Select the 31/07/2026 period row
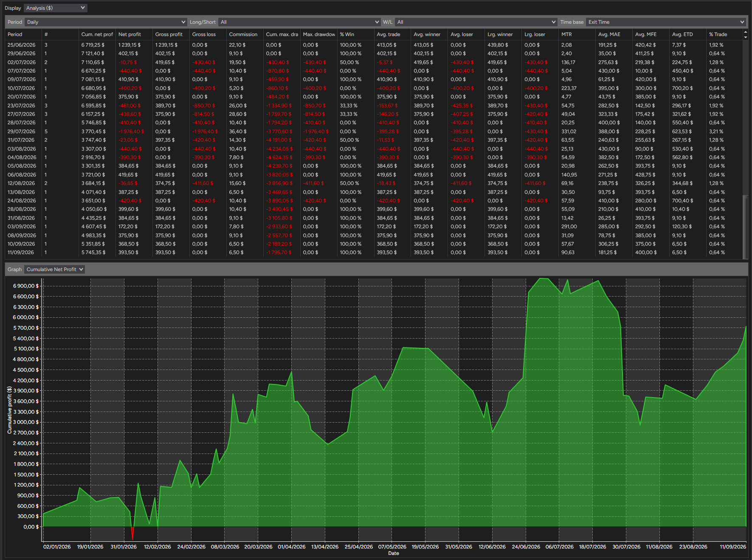Viewport: 752px width, 560px height. (x=374, y=140)
